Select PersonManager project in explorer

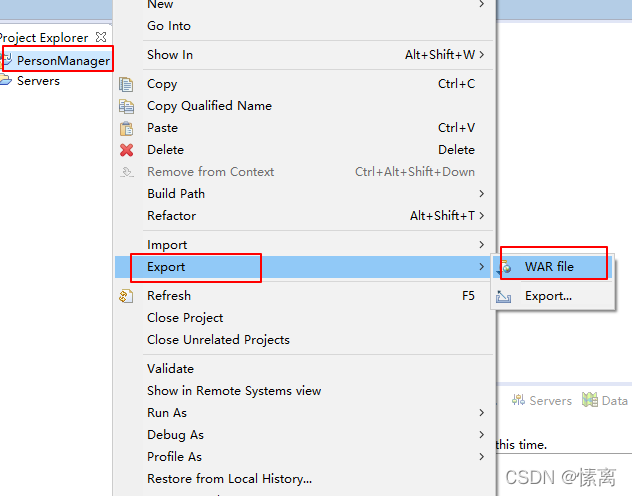pos(63,61)
